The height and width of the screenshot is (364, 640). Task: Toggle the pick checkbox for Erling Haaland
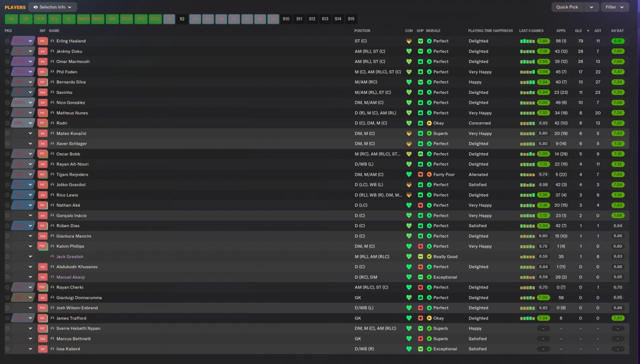click(7, 41)
